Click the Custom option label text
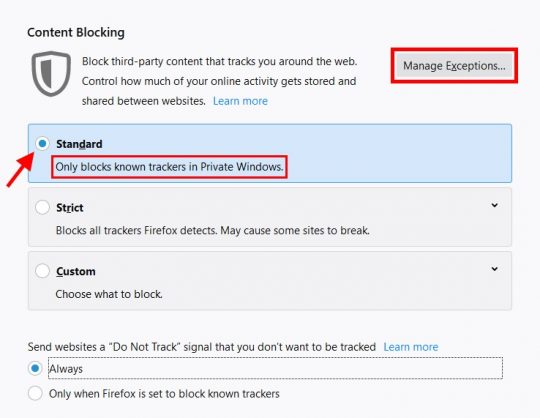Image resolution: width=540 pixels, height=418 pixels. coord(76,271)
